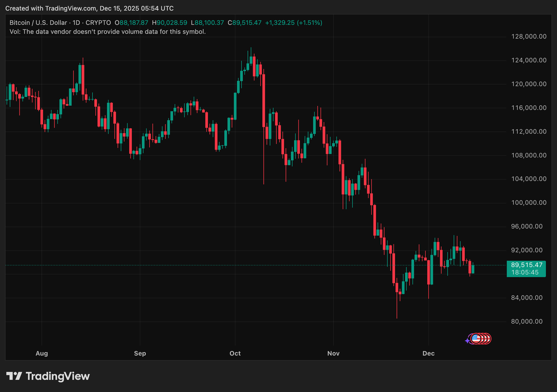Click the +1.51% change value
Image resolution: width=557 pixels, height=392 pixels.
310,23
